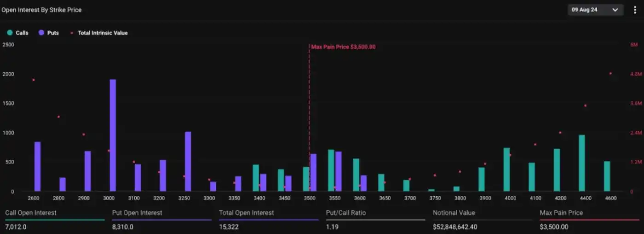This screenshot has width=644, height=234.
Task: Select the call bar at strike 4000
Action: (506, 170)
